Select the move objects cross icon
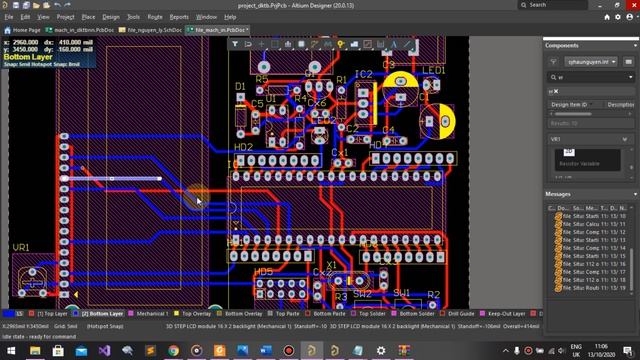The width and height of the screenshot is (640, 360). click(261, 44)
